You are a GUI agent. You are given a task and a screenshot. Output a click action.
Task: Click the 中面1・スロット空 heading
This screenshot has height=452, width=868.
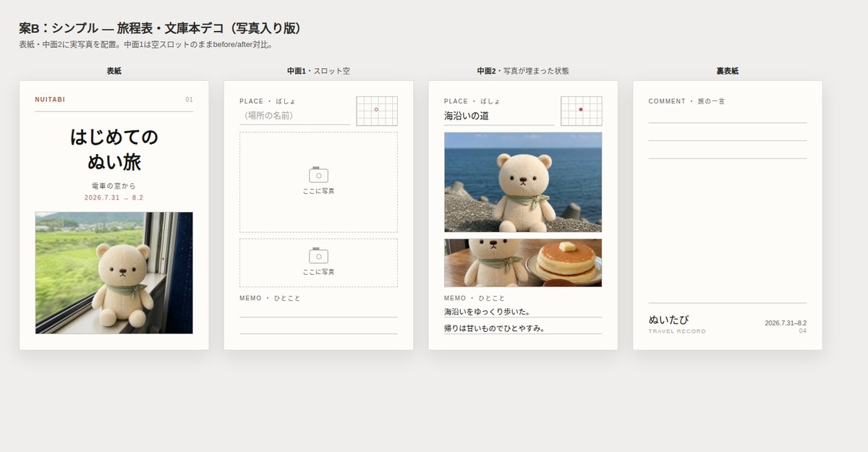click(x=318, y=71)
